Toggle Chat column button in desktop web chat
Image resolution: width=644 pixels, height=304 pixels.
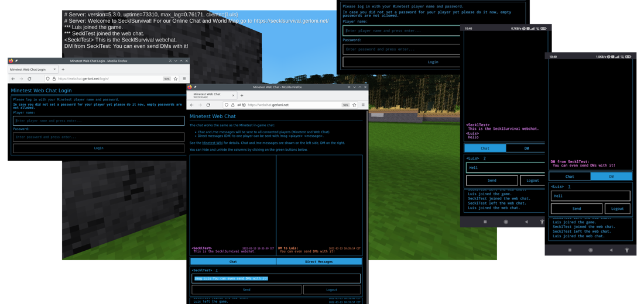(x=233, y=261)
